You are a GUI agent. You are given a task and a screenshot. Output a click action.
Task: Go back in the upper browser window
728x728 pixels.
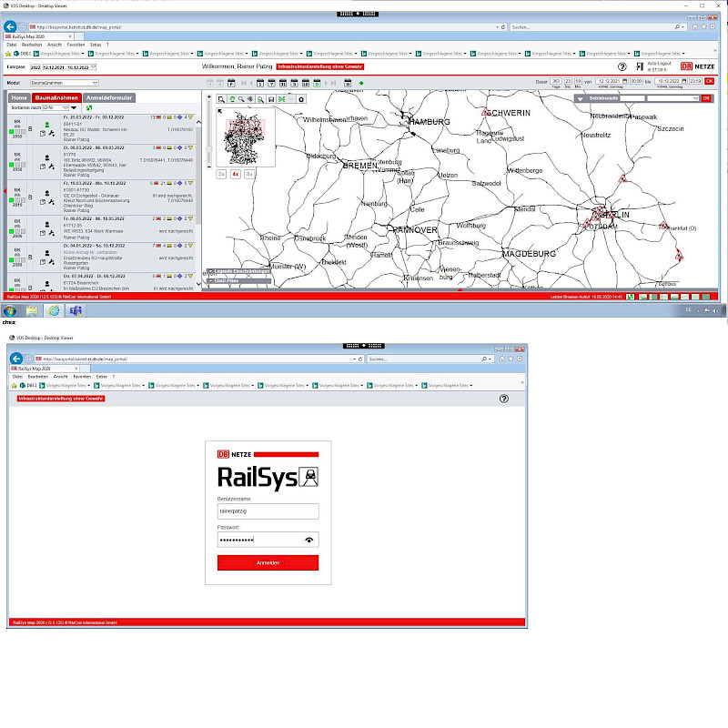point(10,27)
